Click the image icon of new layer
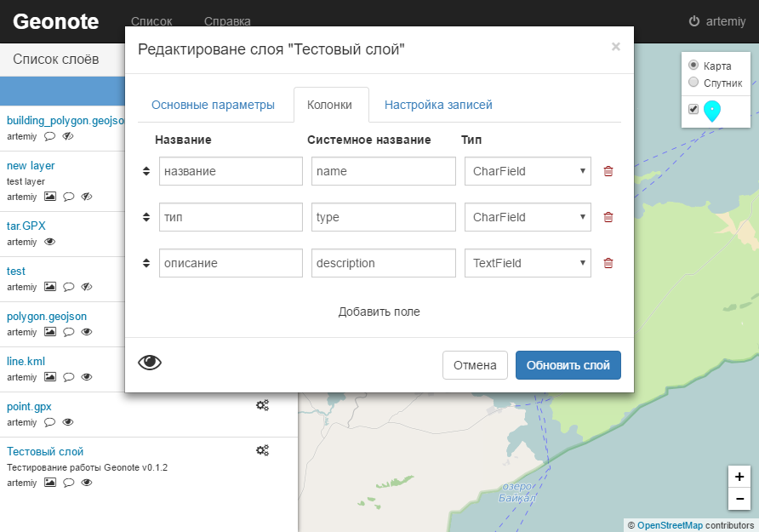Image resolution: width=759 pixels, height=532 pixels. [50, 197]
